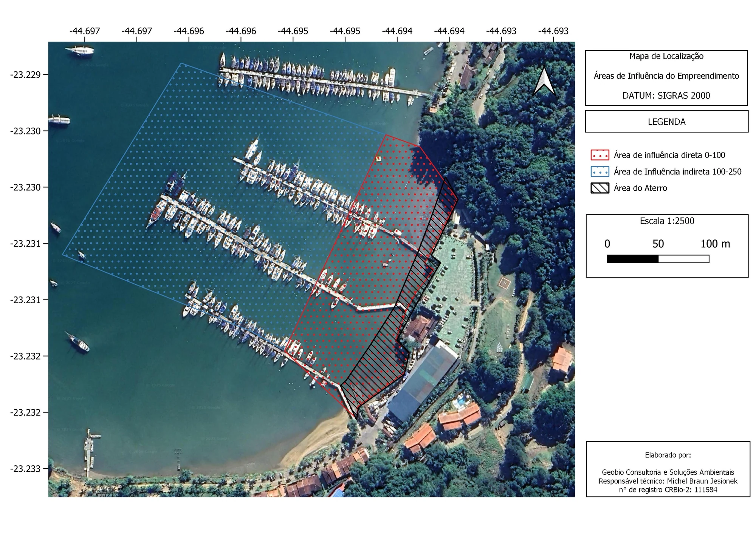This screenshot has height=534, width=756.
Task: Click the black and white scale bar
Action: point(658,259)
